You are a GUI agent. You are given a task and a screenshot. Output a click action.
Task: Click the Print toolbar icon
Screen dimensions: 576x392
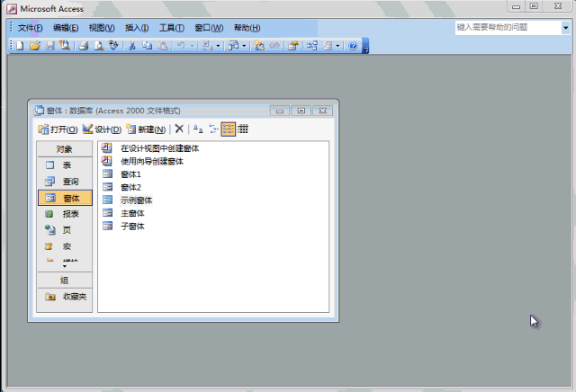[x=84, y=46]
